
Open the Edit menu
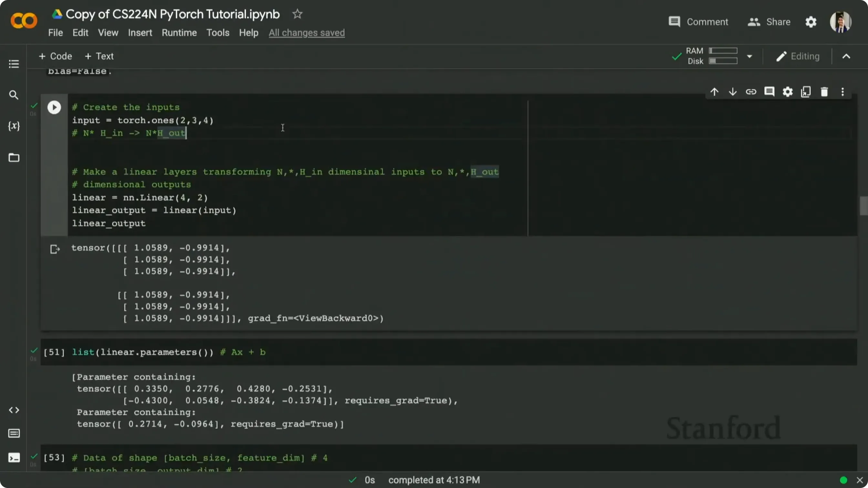(x=80, y=33)
